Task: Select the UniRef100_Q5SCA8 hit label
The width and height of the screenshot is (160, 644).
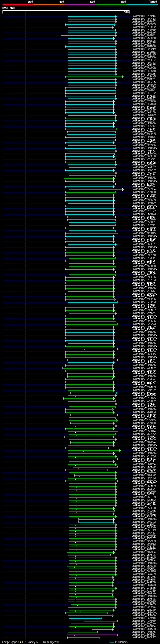Action: pyautogui.click(x=143, y=38)
